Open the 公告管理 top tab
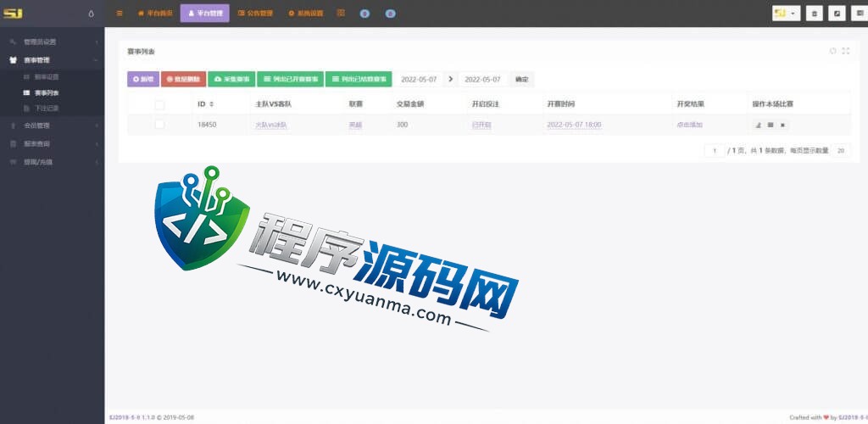 tap(255, 14)
